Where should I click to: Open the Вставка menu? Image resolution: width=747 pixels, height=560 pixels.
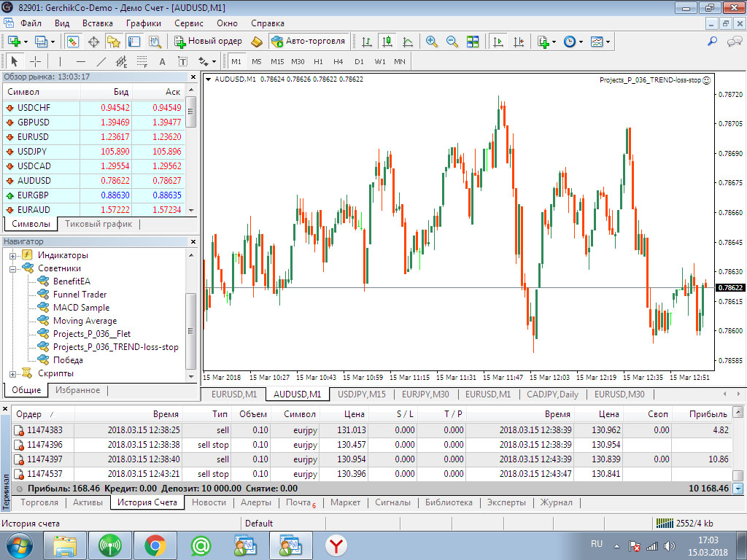pos(98,23)
